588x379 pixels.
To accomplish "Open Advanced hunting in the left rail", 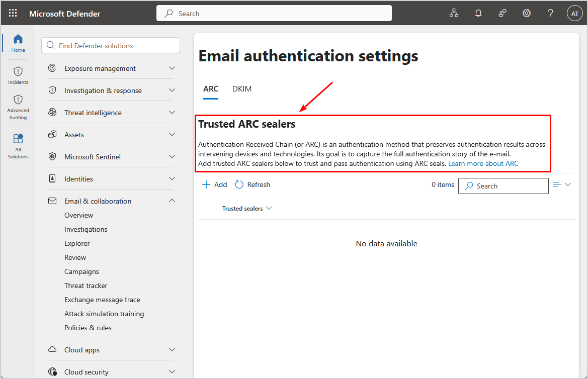I will point(18,107).
